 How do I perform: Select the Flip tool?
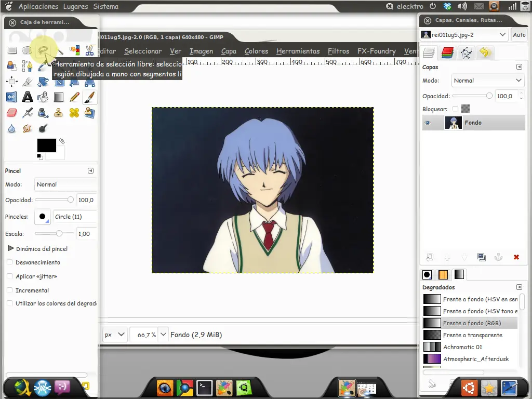click(x=12, y=97)
